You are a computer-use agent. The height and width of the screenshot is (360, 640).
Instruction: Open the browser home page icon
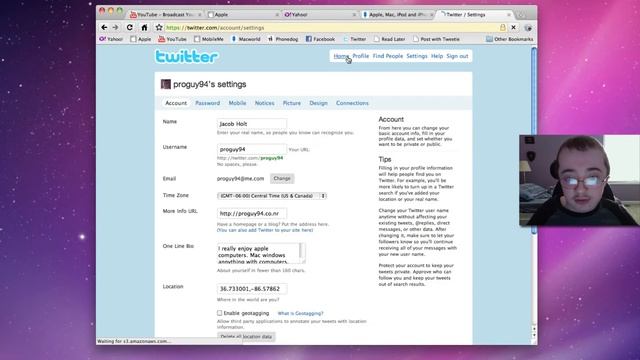[x=144, y=27]
